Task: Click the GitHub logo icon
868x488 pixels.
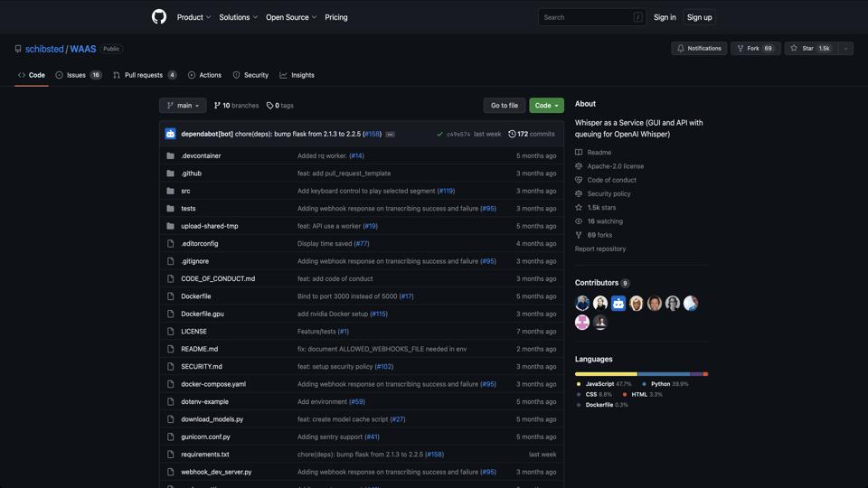Action: 159,17
